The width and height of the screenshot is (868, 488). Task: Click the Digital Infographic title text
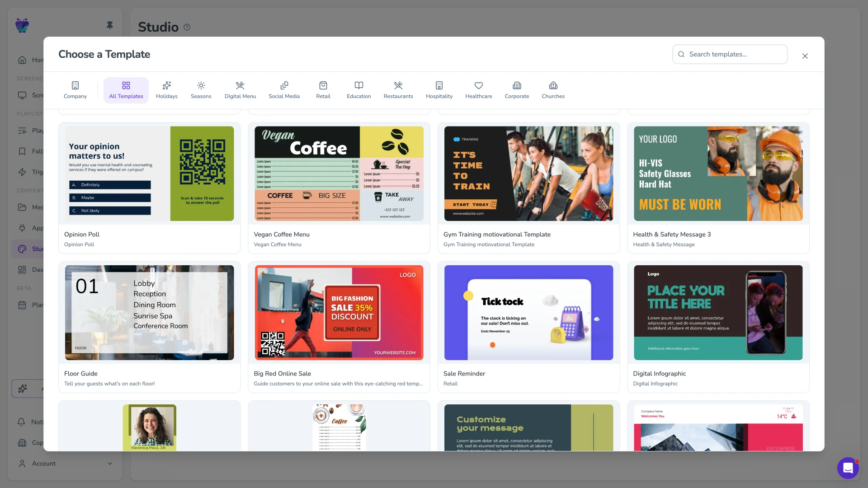coord(660,374)
